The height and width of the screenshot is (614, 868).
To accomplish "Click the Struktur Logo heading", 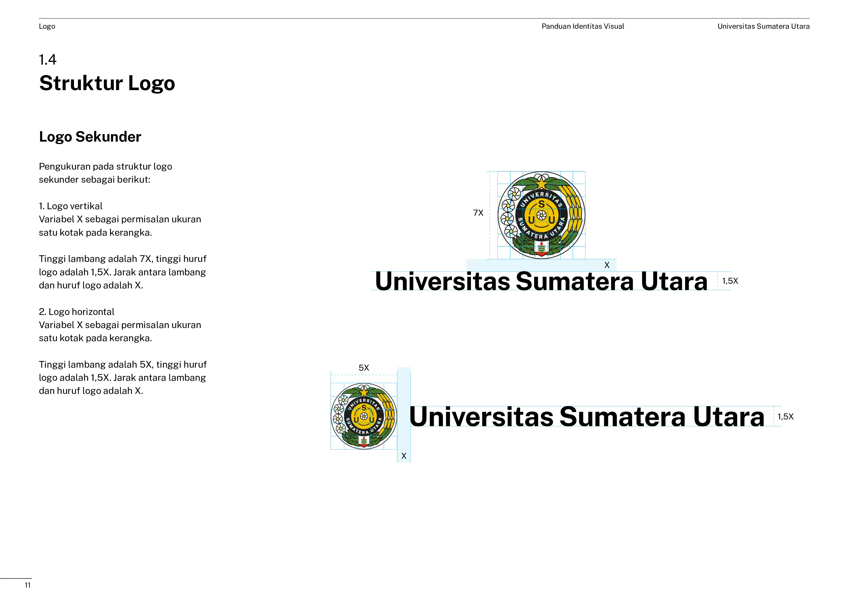I will coord(107,83).
